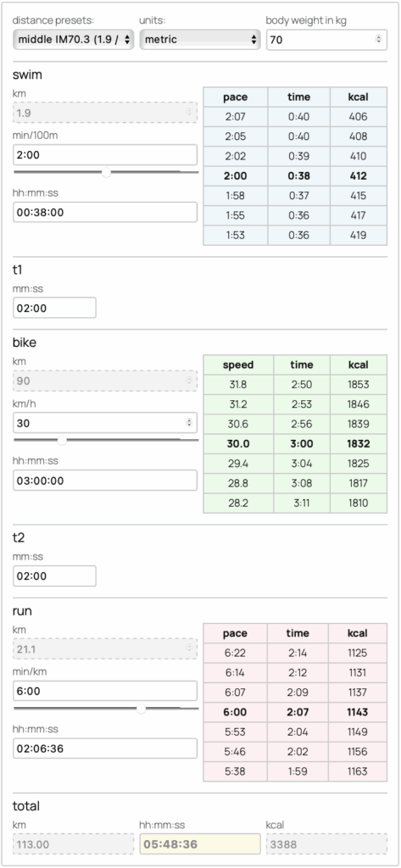Viewport: 401px width, 868px height.
Task: Select run table pace 5:46
Action: pyautogui.click(x=235, y=752)
